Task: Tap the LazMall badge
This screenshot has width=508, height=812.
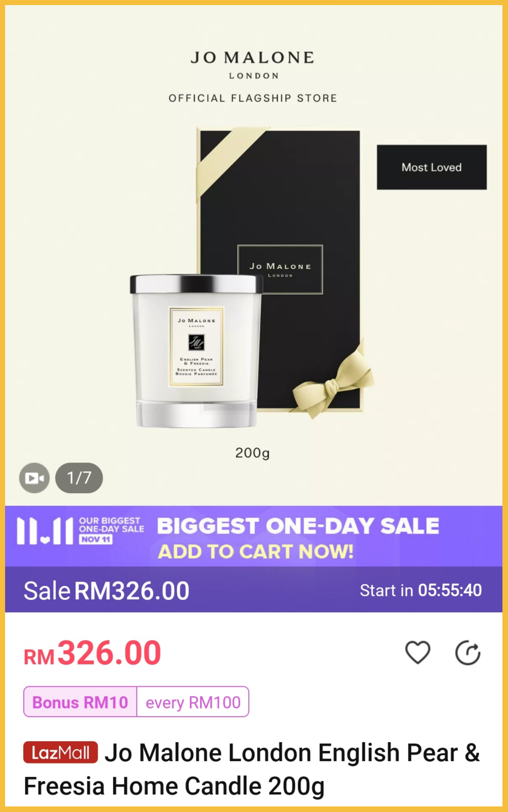Action: [x=61, y=752]
